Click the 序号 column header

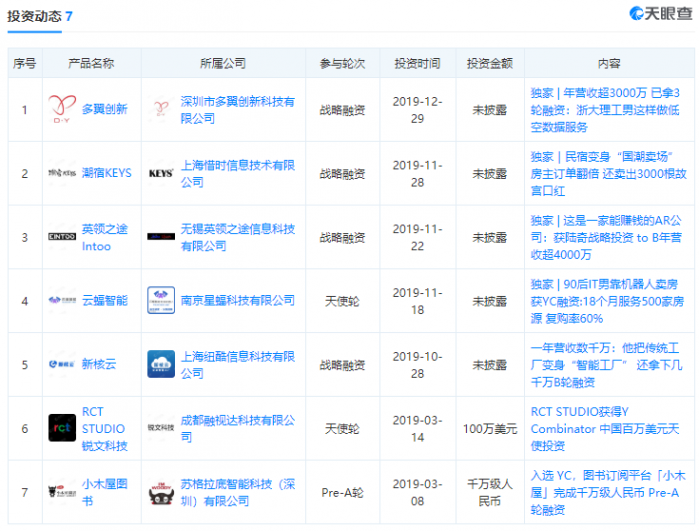(x=25, y=63)
